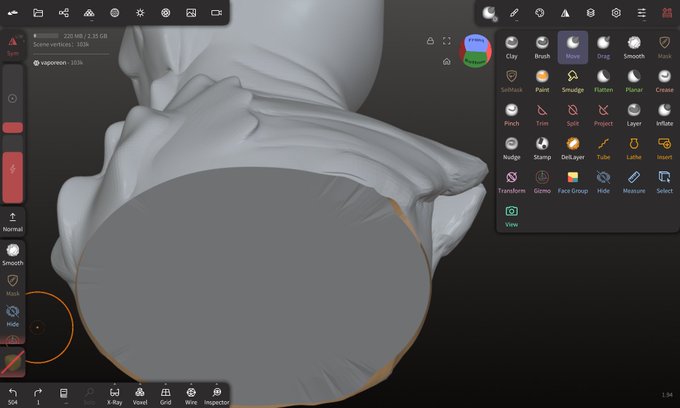
Task: Choose the Pinch tool
Action: click(511, 115)
